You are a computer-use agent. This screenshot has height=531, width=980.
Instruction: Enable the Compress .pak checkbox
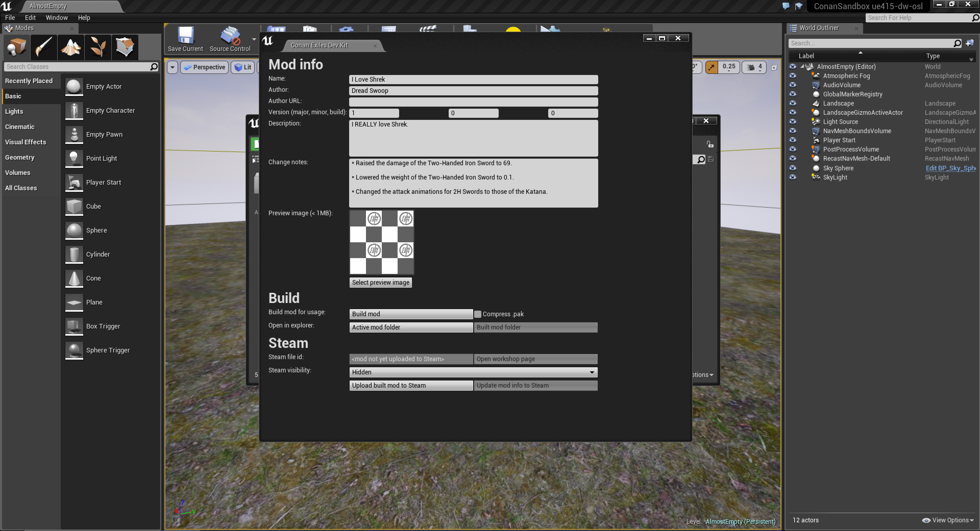click(478, 314)
